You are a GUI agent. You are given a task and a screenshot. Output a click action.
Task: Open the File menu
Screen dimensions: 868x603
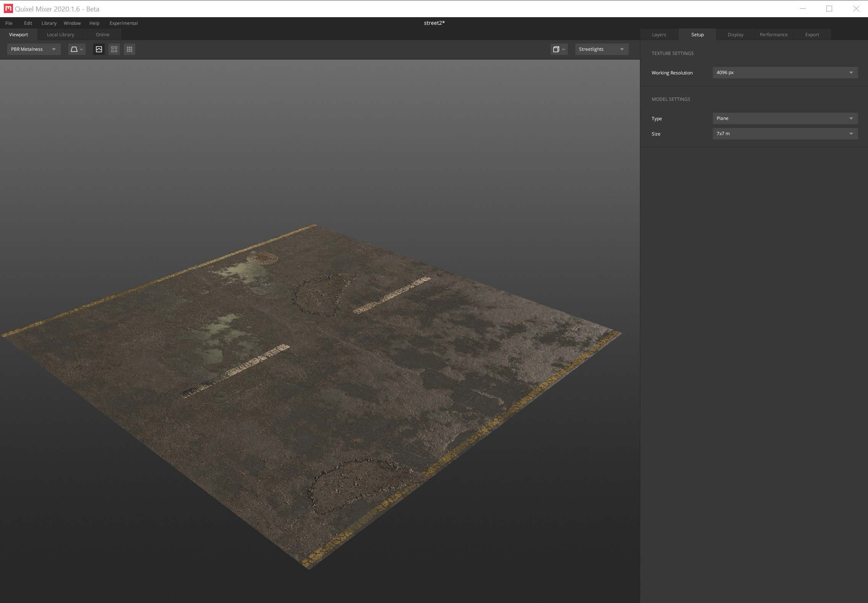pos(9,23)
